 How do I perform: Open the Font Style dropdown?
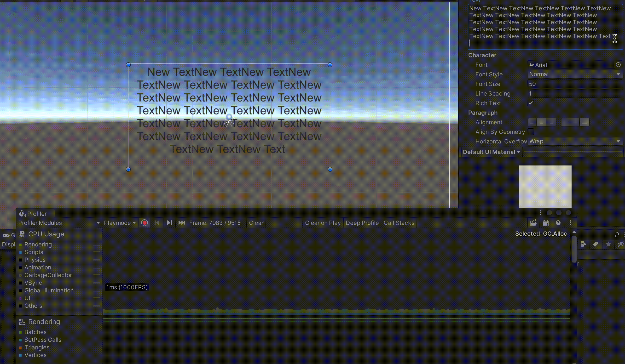[x=574, y=74]
